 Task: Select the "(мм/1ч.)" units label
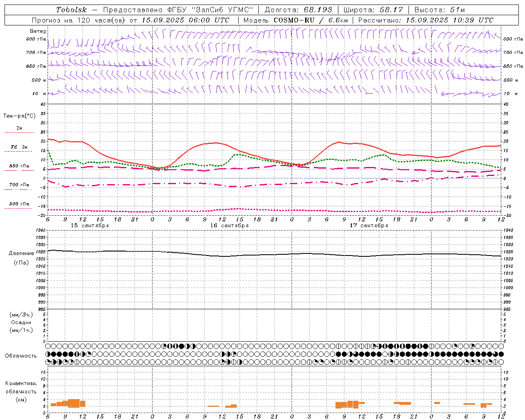click(21, 330)
